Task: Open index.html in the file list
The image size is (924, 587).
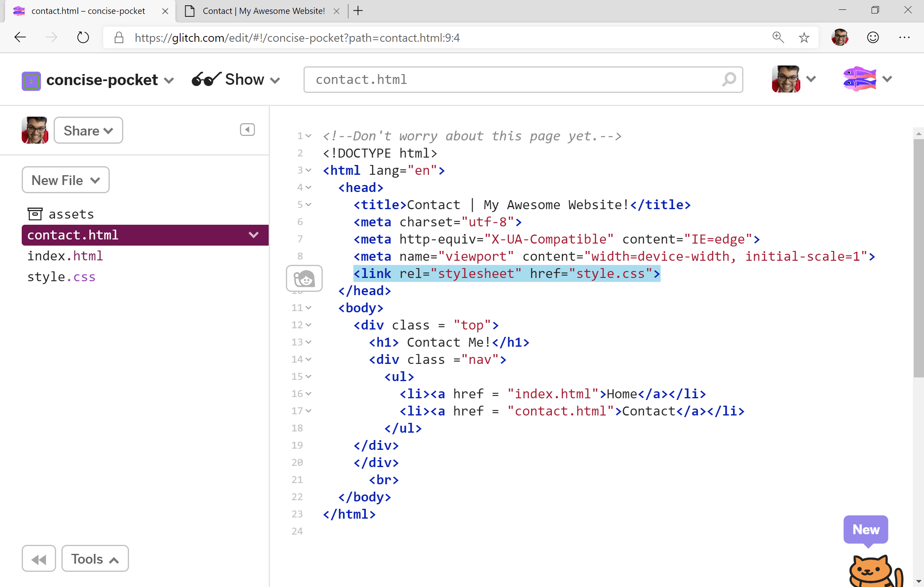Action: point(65,256)
